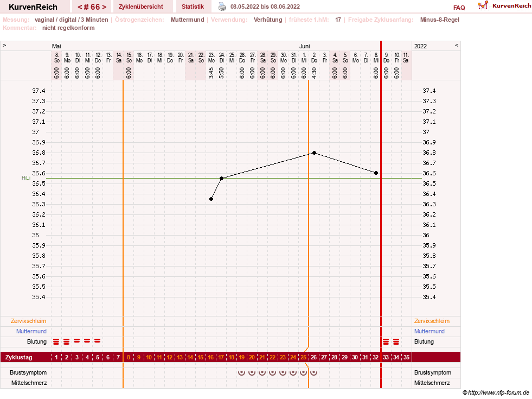532x399 pixels.
Task: Click the left Muttermund row label
Action: point(31,331)
